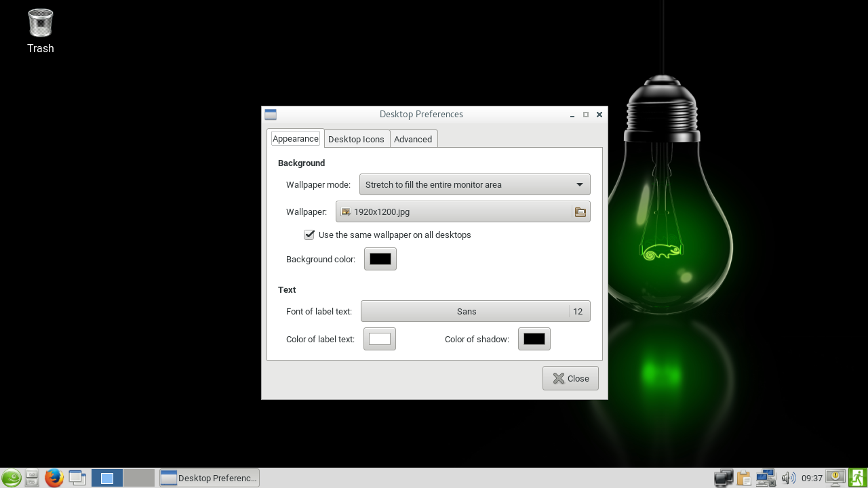Open the volume control speaker icon
Screen dimensions: 868x488
[x=788, y=479]
